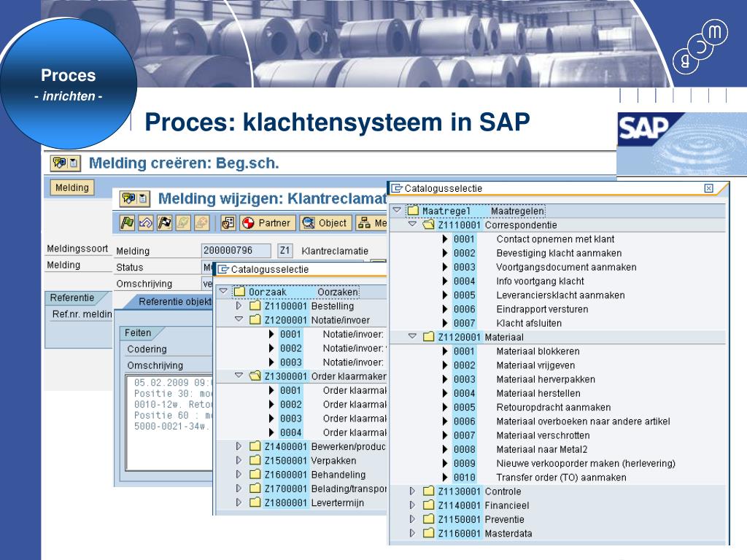Select the Voortgangsdocument aanmaken entry
This screenshot has width=747, height=560.
tap(566, 267)
